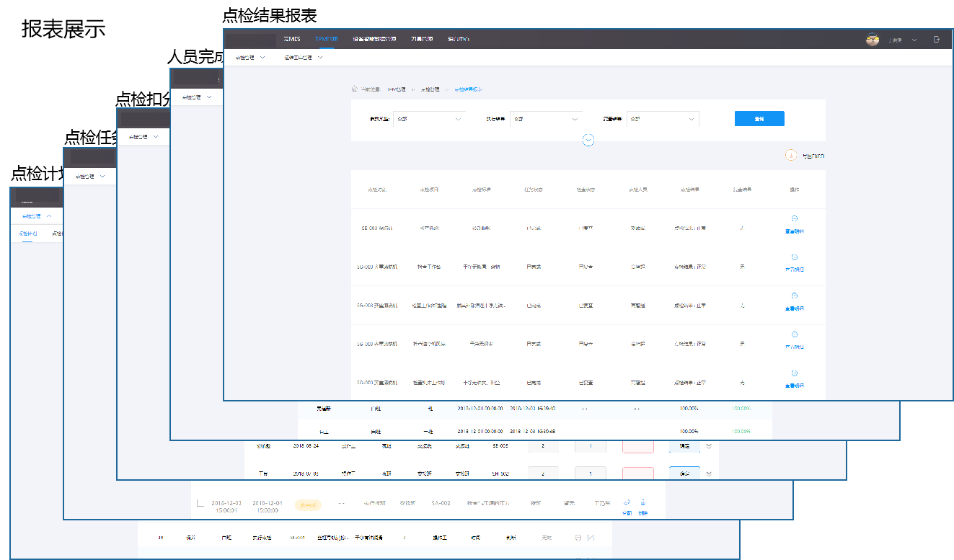
Task: Click the orange export to Excel icon
Action: coord(790,155)
